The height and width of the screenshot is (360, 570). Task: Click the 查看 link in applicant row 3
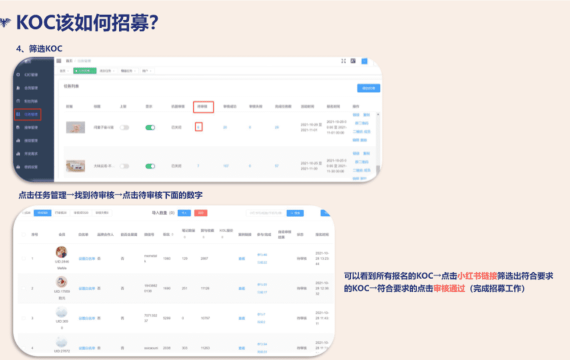point(241,318)
